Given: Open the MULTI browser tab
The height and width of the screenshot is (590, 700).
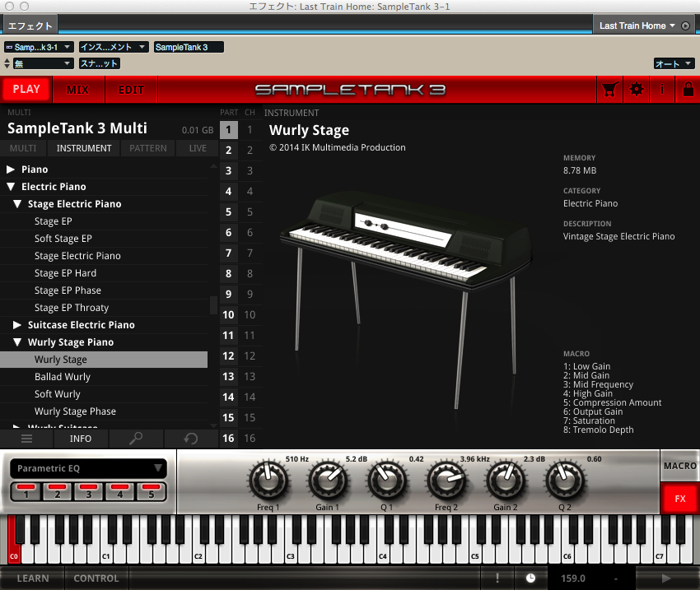Looking at the screenshot, I should (23, 148).
